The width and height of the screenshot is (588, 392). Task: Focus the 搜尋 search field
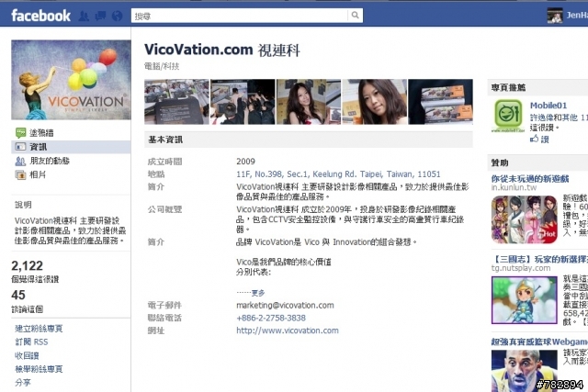point(240,16)
